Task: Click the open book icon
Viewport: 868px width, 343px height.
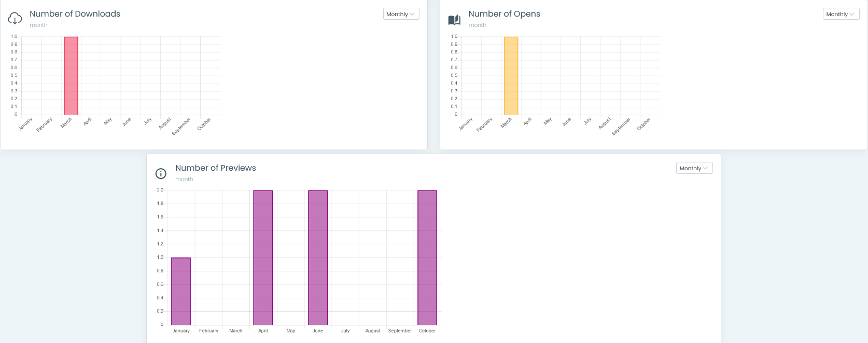Action: [454, 20]
